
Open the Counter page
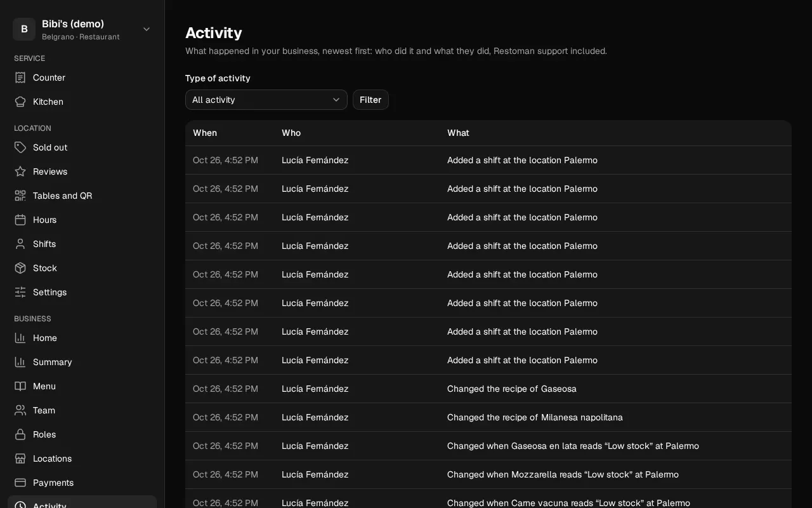(82, 77)
